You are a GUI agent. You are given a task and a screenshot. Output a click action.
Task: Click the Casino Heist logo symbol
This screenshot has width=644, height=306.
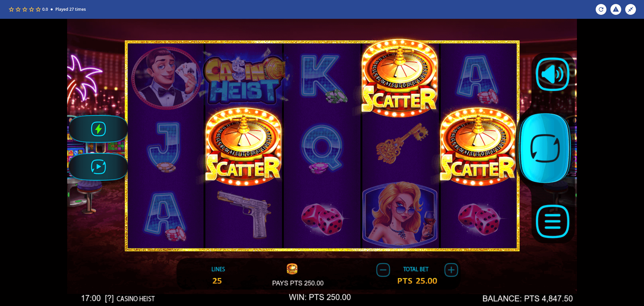click(x=244, y=79)
